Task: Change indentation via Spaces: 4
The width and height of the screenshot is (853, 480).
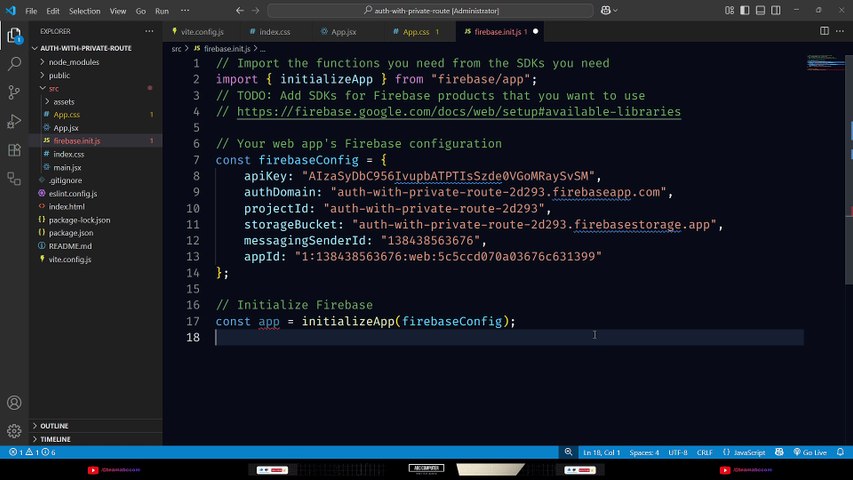Action: pyautogui.click(x=644, y=452)
